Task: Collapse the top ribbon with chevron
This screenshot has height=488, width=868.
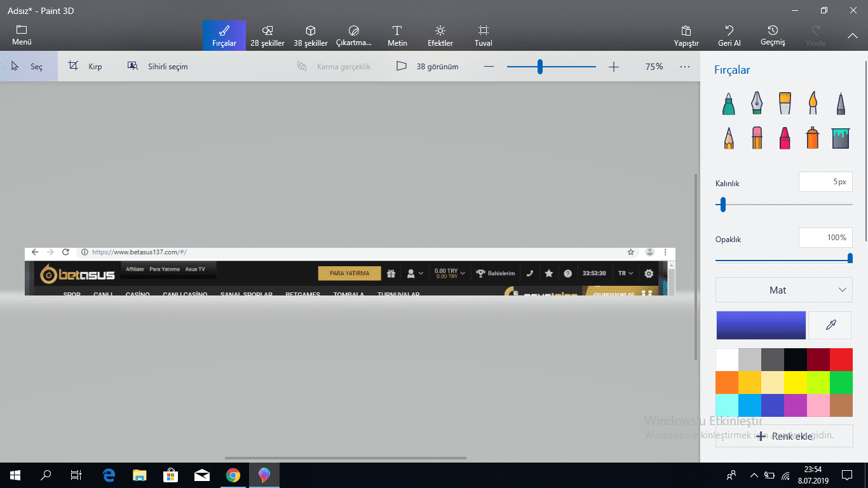Action: (x=853, y=36)
